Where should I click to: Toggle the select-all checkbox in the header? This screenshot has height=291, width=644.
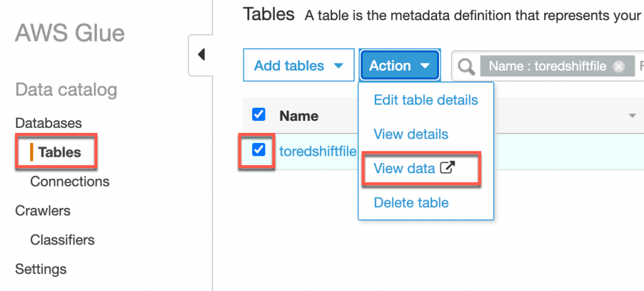(258, 115)
